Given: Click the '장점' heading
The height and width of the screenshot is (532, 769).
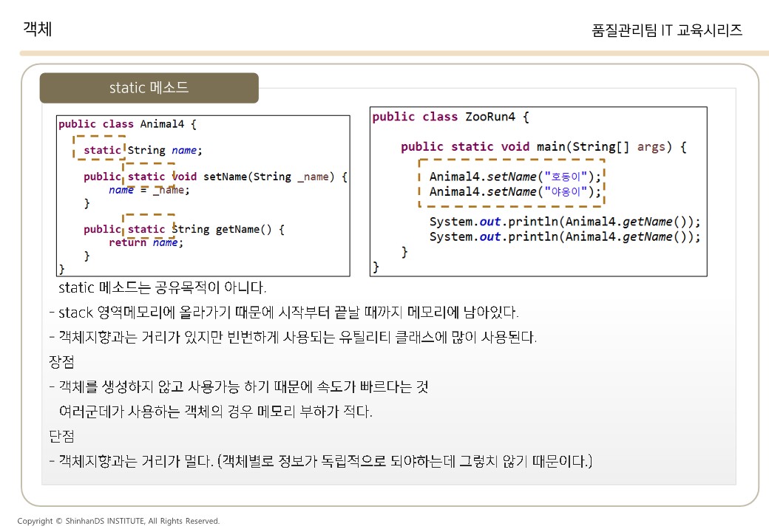Looking at the screenshot, I should [x=62, y=362].
